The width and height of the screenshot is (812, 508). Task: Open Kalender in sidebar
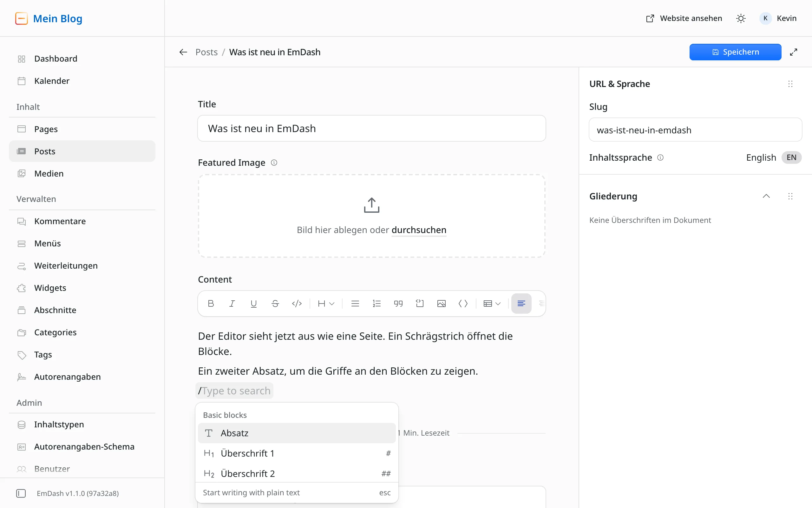tap(82, 81)
